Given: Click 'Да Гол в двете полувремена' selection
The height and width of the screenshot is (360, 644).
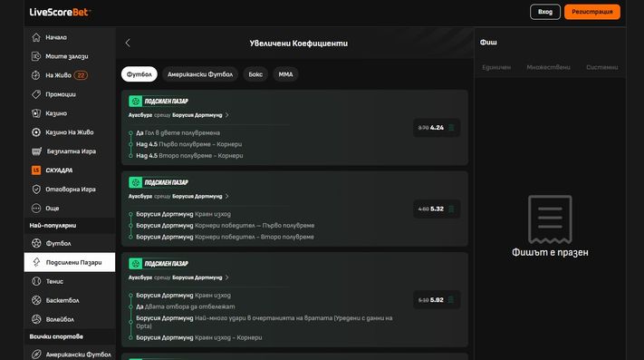Looking at the screenshot, I should 178,132.
